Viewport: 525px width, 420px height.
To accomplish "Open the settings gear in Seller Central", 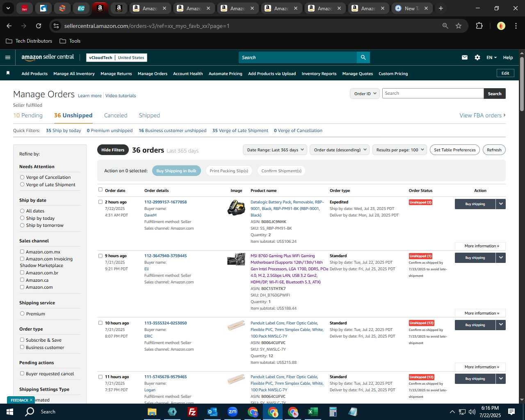I will tap(477, 57).
